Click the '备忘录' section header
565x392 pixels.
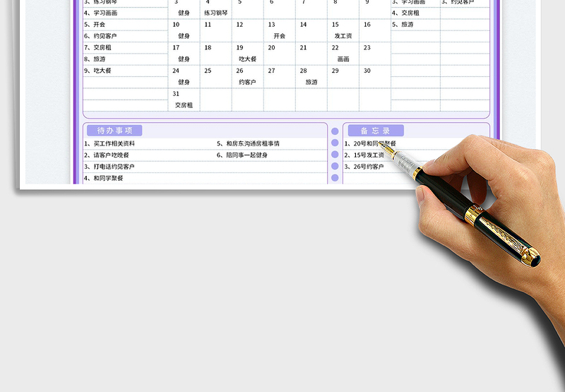pyautogui.click(x=376, y=131)
